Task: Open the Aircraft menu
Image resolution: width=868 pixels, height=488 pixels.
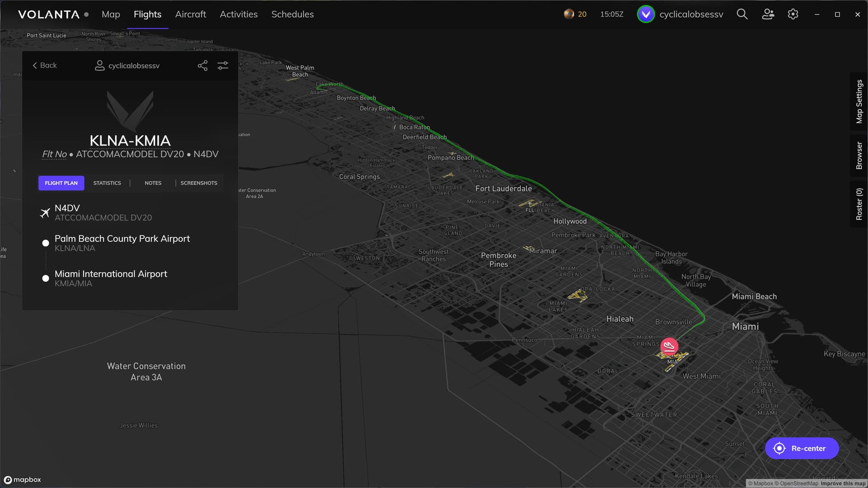Action: pyautogui.click(x=190, y=14)
